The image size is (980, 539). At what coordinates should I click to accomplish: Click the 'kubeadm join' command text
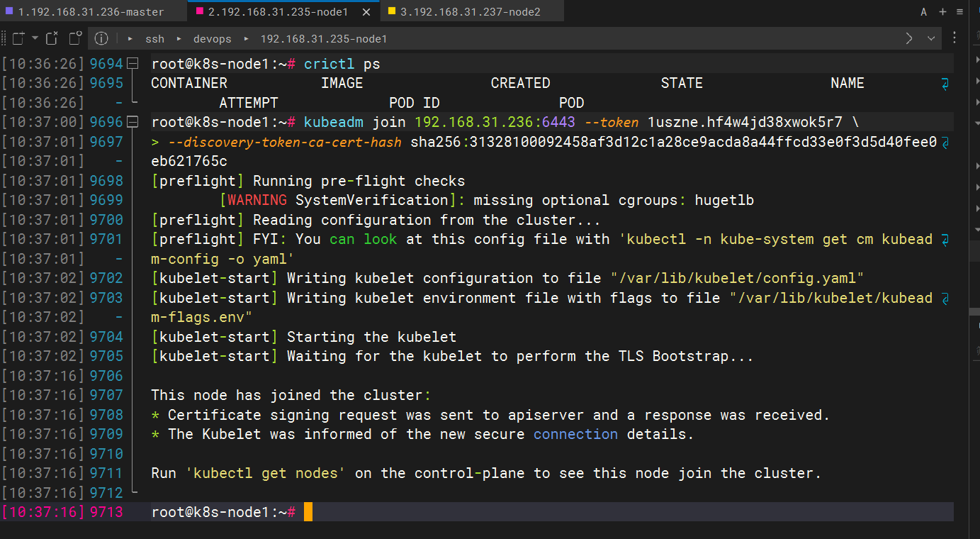coord(355,122)
